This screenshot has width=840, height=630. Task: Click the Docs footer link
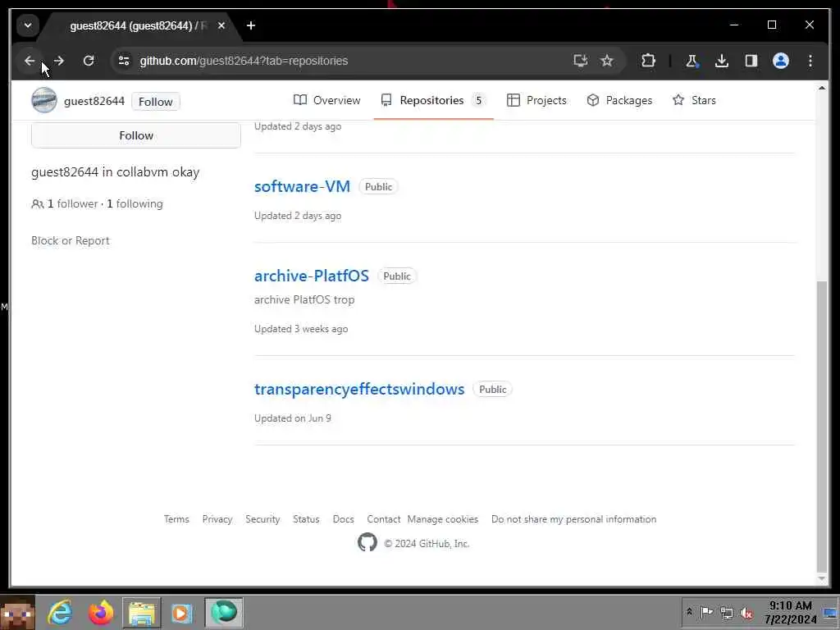(x=344, y=519)
